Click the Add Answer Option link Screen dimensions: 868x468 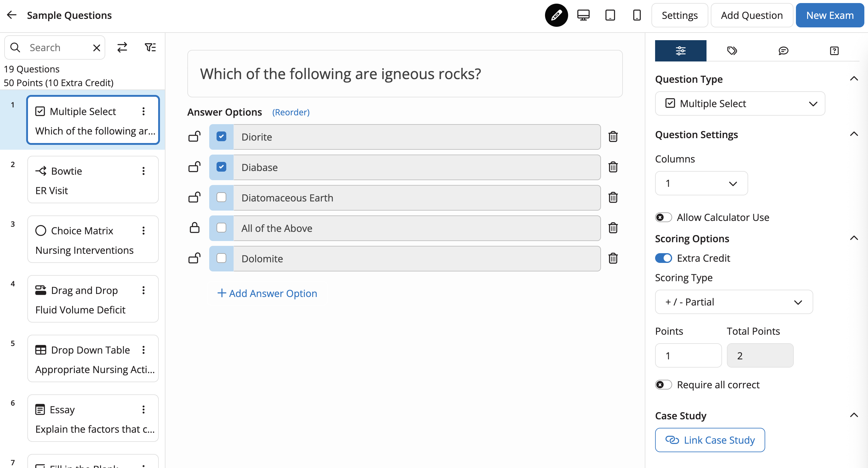point(267,293)
